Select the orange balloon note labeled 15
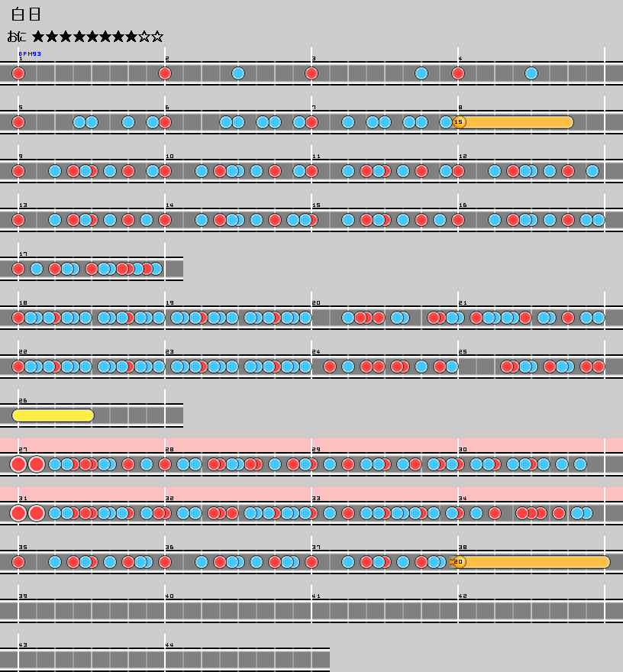 tap(459, 122)
